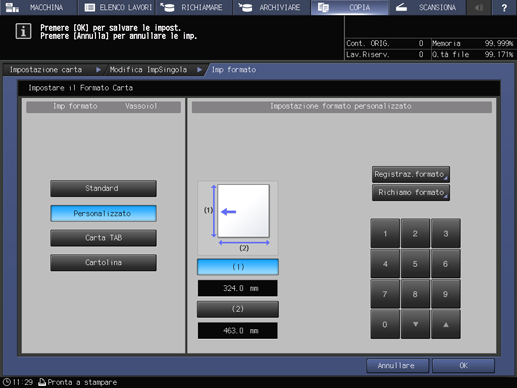Image resolution: width=517 pixels, height=388 pixels.
Task: Tap keypad digit 7
Action: click(385, 294)
